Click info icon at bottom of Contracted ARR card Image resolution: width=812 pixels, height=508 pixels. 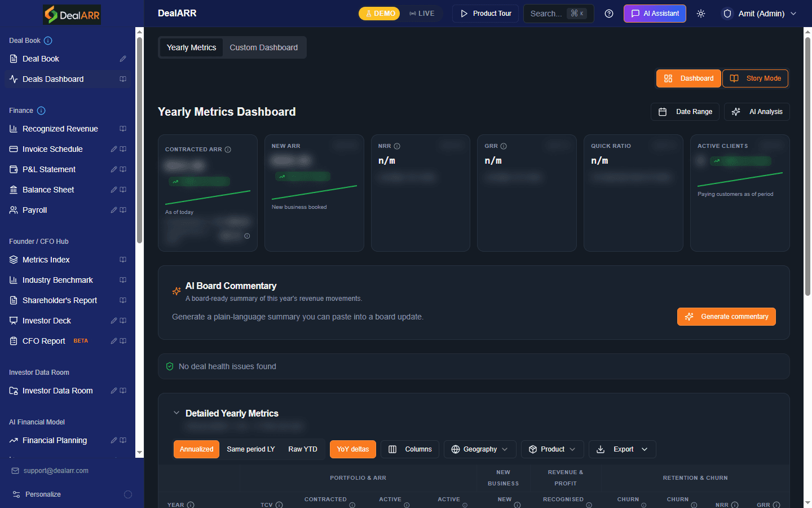247,236
